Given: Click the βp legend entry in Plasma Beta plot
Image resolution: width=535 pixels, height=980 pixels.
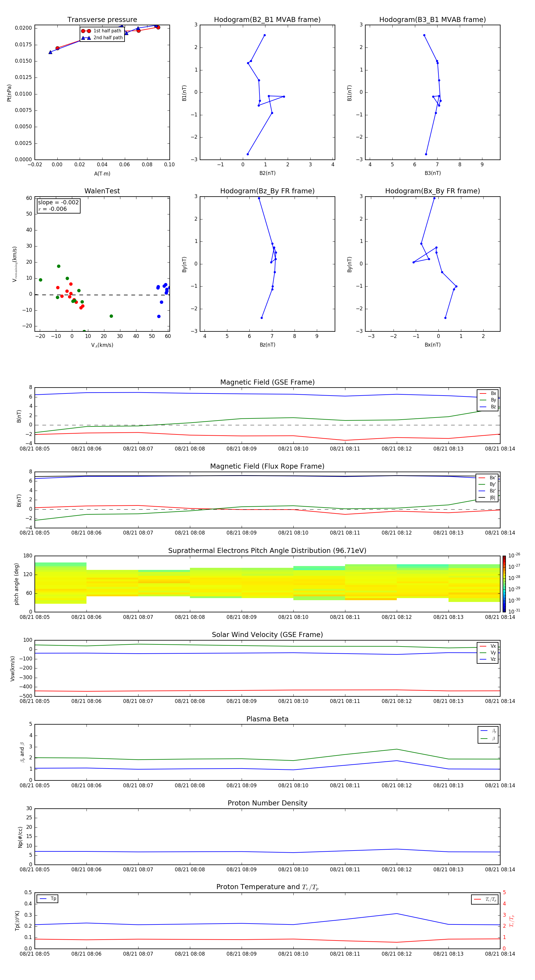Looking at the screenshot, I should click(x=488, y=731).
